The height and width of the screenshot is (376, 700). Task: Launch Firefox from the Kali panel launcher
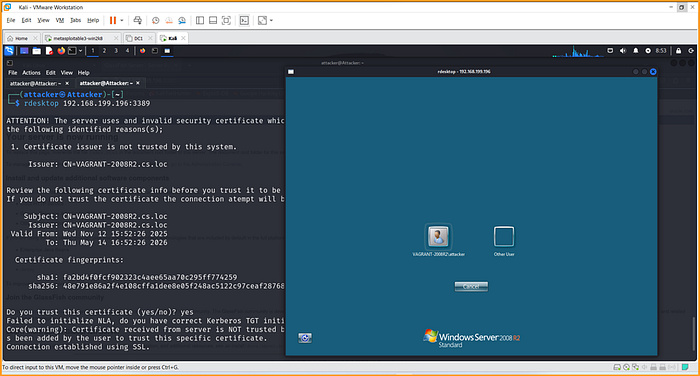coord(61,51)
